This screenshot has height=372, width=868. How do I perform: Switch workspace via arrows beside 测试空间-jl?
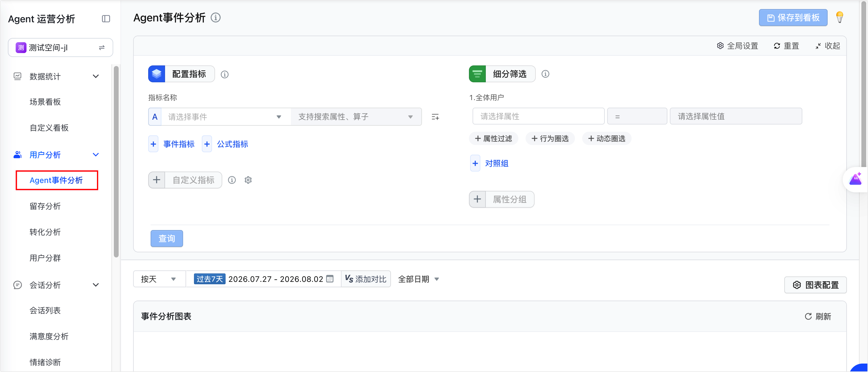tap(101, 48)
